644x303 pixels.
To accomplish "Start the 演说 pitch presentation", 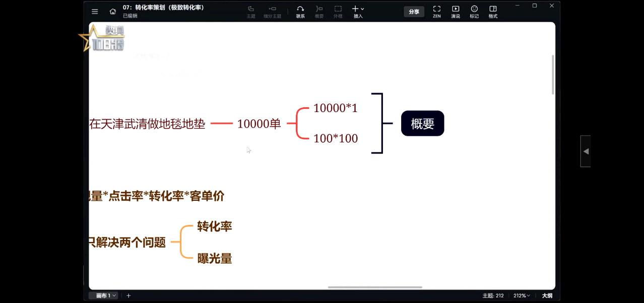I will click(x=455, y=11).
